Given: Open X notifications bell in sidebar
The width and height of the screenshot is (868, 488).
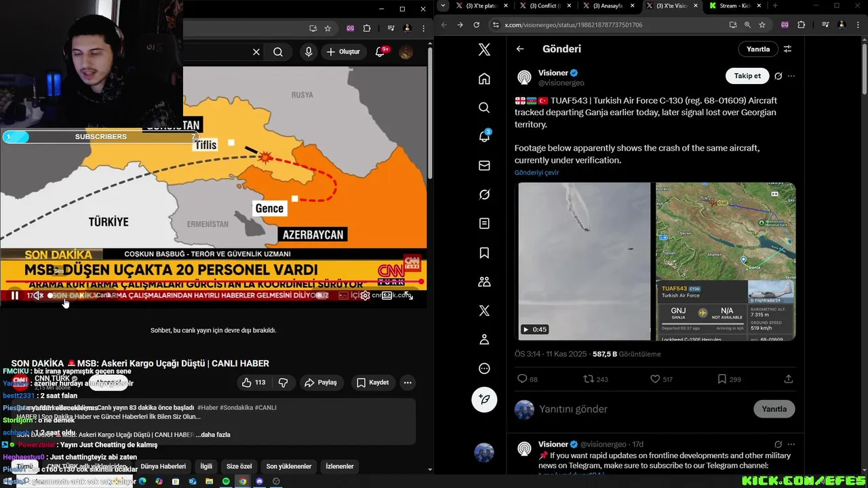Looking at the screenshot, I should point(484,136).
